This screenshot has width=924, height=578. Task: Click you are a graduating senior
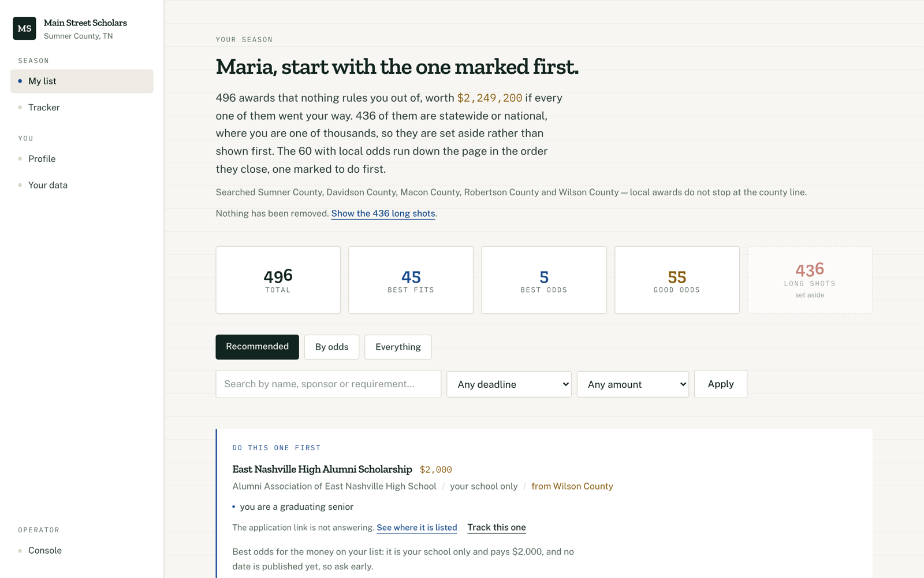tap(297, 507)
